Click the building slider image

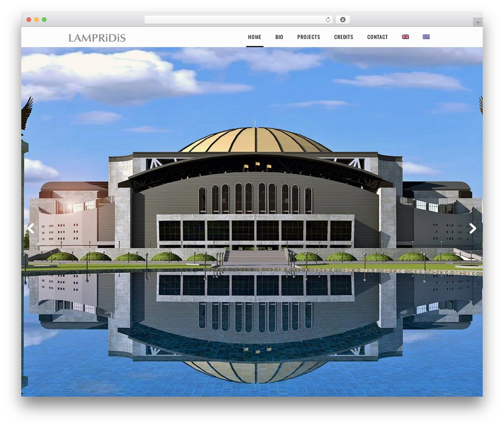[252, 222]
